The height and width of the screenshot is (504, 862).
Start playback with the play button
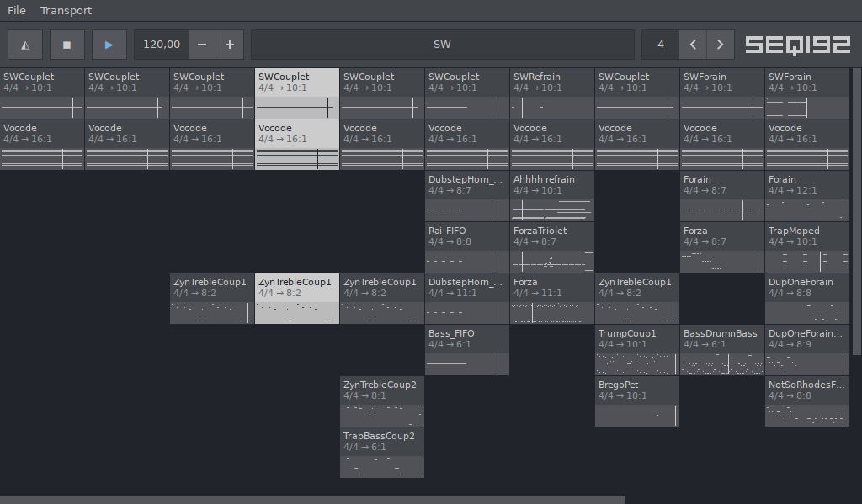tap(109, 45)
